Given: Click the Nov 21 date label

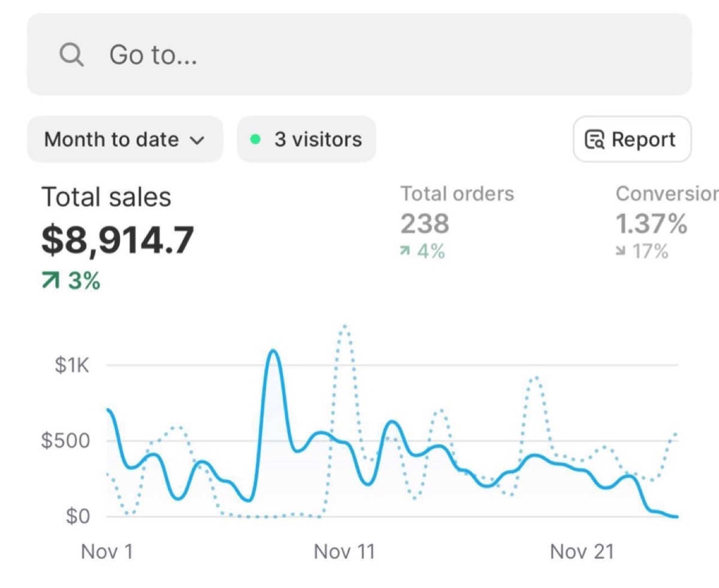Looking at the screenshot, I should point(582,551).
